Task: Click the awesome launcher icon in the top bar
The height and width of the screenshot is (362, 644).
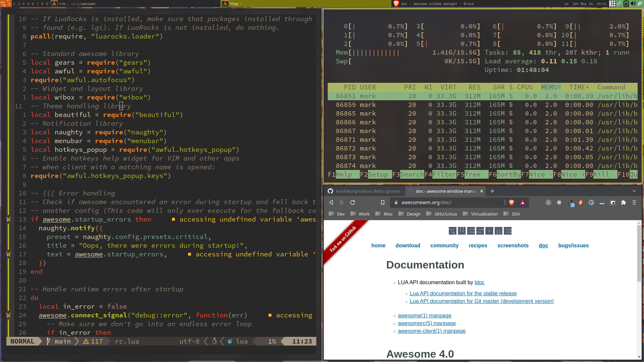Action: point(3,4)
